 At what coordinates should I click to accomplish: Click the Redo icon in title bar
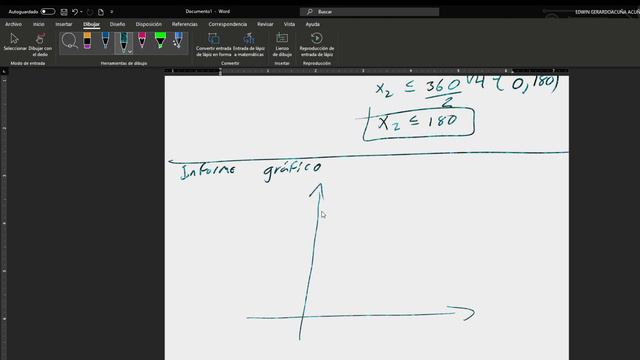[x=90, y=12]
